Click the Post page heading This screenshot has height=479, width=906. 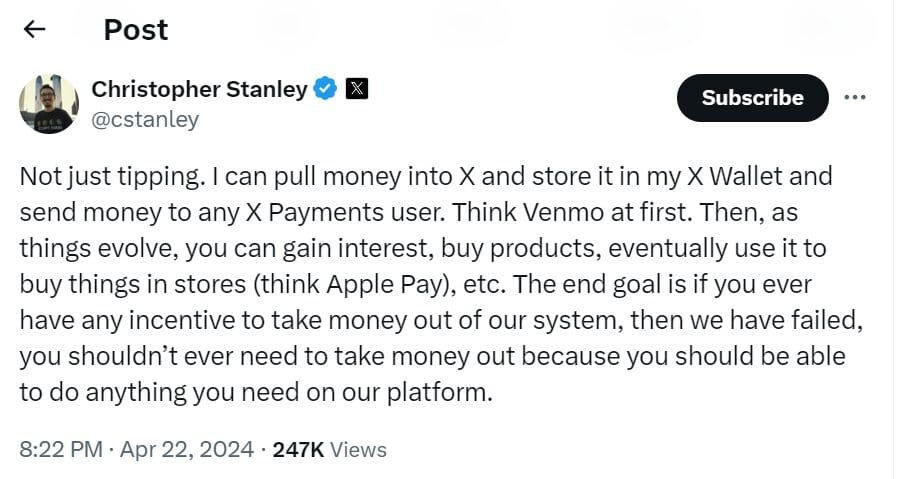pyautogui.click(x=135, y=29)
